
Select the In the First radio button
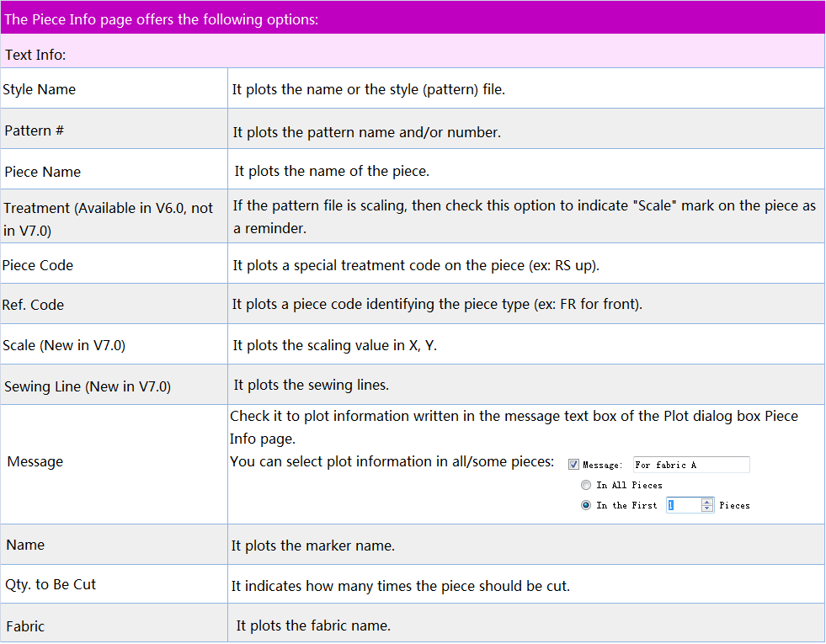coord(586,505)
